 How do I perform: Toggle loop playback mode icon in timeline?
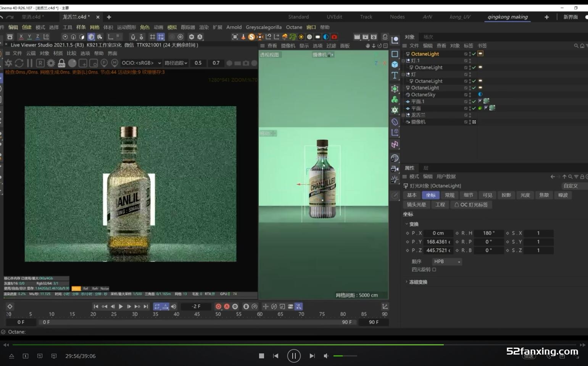(157, 306)
